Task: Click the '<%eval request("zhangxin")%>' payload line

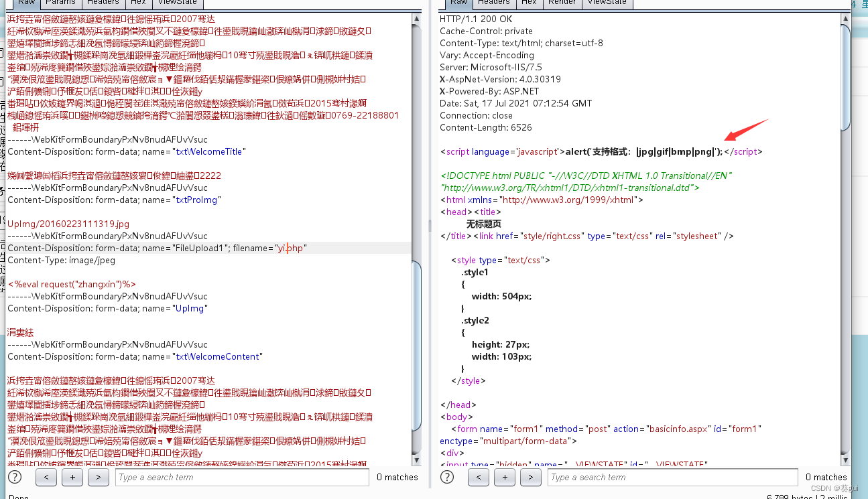Action: click(72, 284)
